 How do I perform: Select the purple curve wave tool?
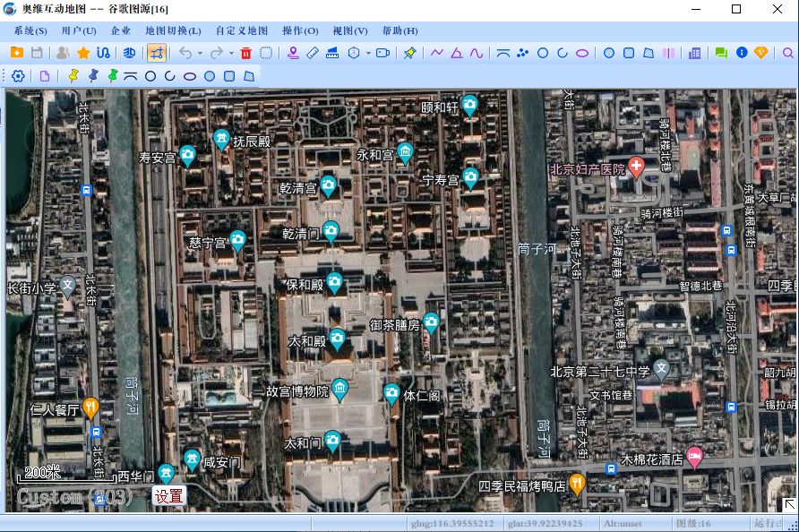(477, 53)
